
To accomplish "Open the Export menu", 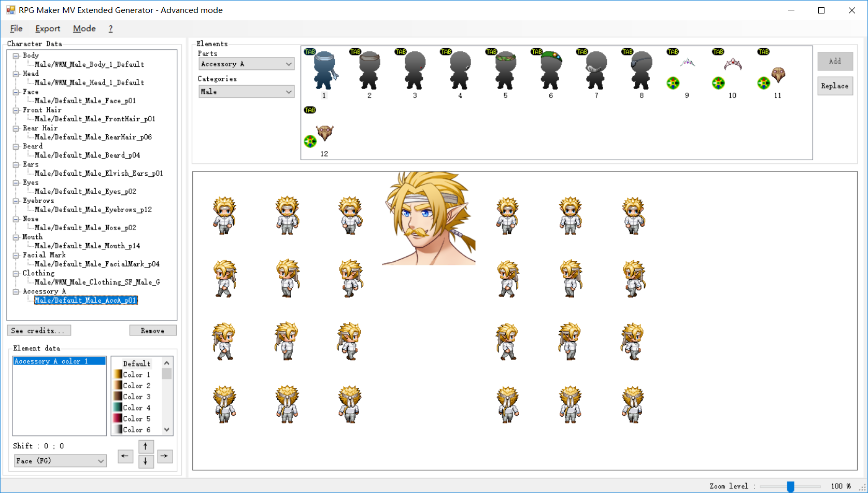I will (48, 29).
